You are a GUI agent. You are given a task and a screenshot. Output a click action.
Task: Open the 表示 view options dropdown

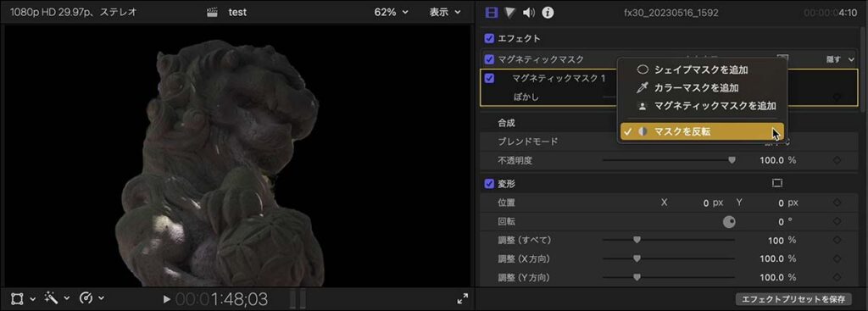[445, 12]
